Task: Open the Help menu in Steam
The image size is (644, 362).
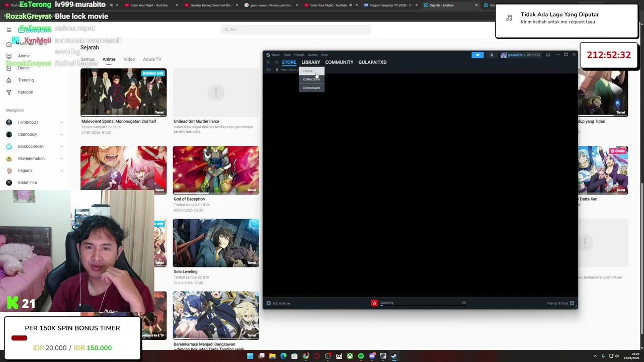Action: tap(325, 55)
